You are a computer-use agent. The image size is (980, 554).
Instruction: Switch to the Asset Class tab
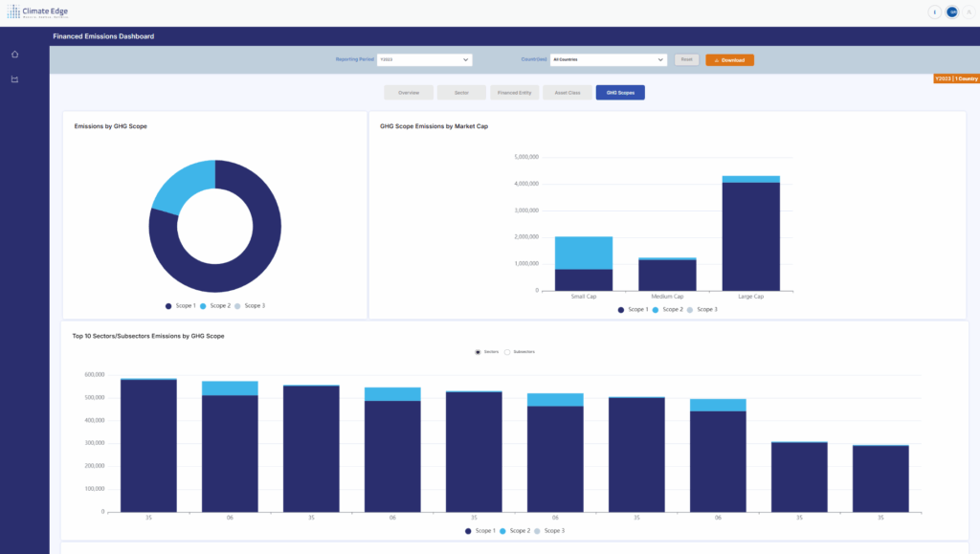pyautogui.click(x=567, y=93)
